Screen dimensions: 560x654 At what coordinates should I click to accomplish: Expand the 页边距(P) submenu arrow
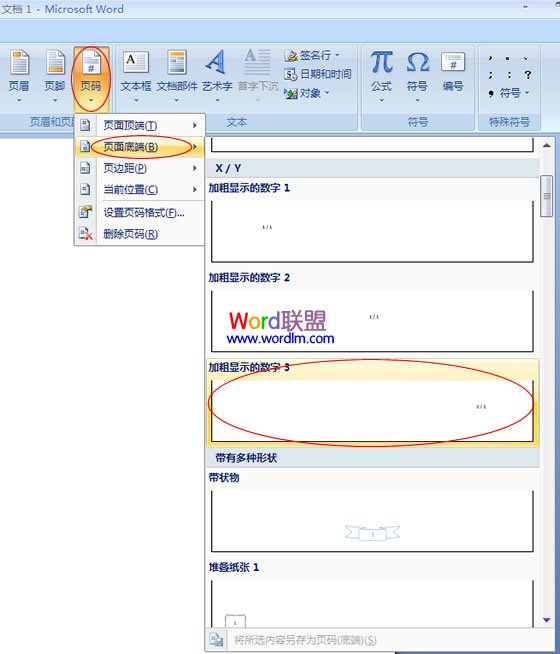195,168
